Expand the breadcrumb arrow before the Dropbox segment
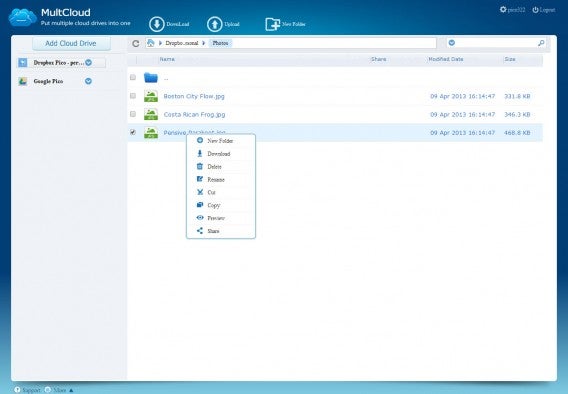Viewport: 568px width, 394px height. coord(160,43)
